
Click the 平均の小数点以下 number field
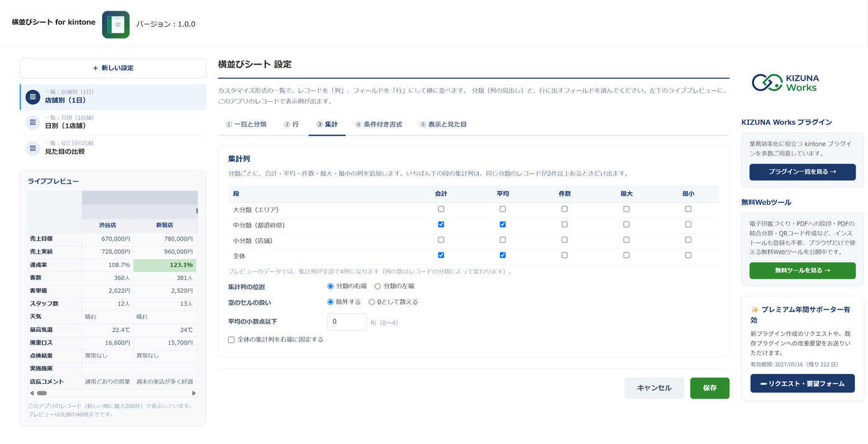click(347, 322)
